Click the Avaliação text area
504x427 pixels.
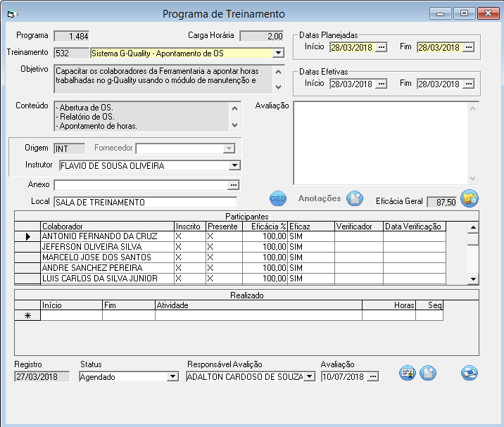(386, 144)
